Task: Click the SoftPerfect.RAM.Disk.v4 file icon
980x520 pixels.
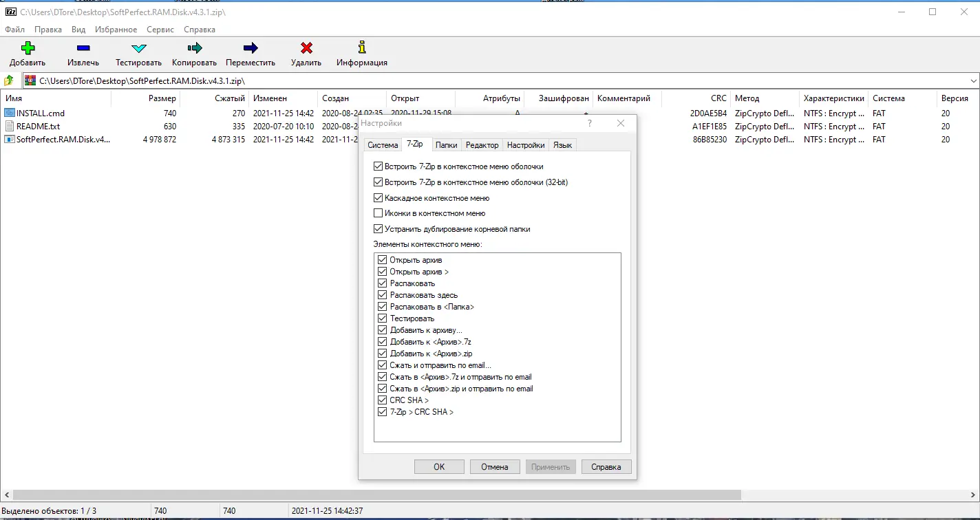Action: 10,140
